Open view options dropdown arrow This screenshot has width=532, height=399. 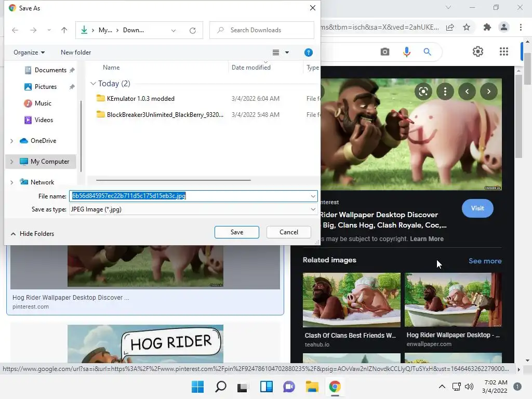tap(287, 52)
